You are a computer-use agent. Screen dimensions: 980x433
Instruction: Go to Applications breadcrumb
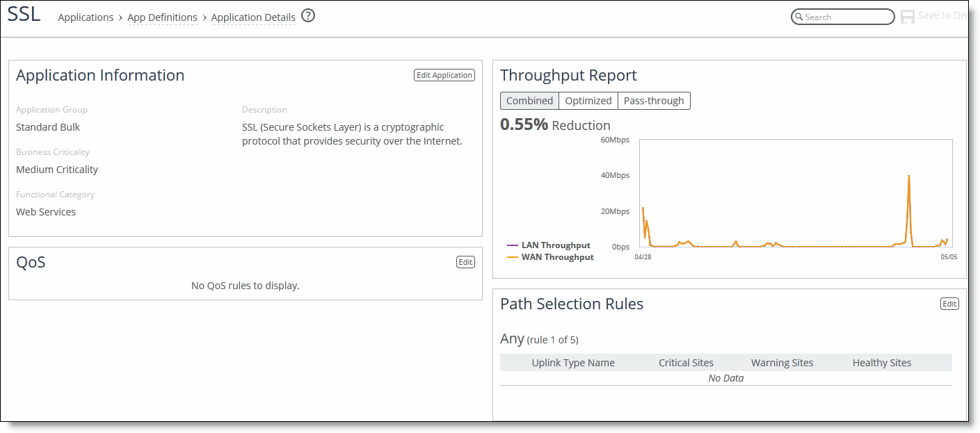coord(86,17)
